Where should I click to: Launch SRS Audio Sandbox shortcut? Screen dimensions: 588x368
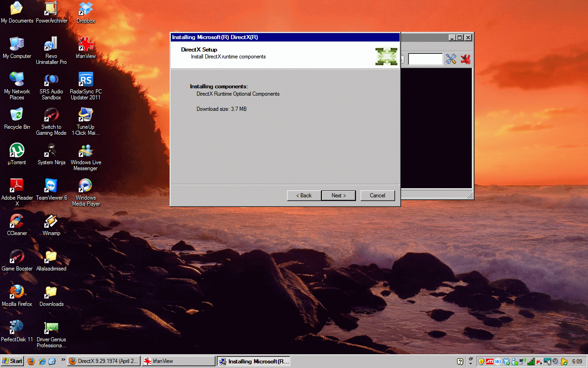click(x=51, y=86)
